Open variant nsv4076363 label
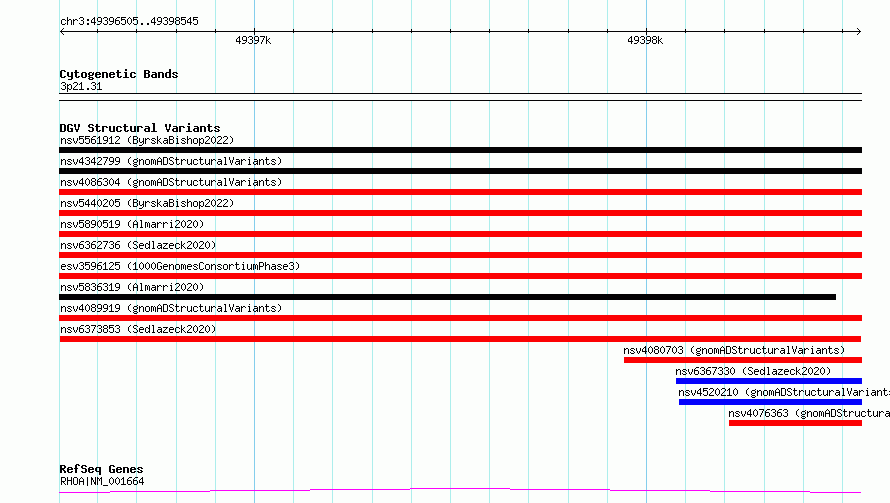Image resolution: width=890 pixels, height=503 pixels. point(809,413)
